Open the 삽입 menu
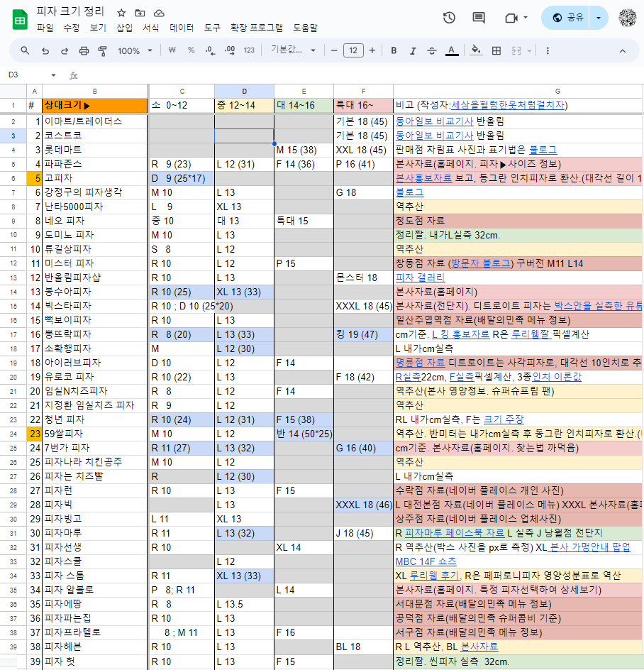Image resolution: width=644 pixels, height=670 pixels. tap(124, 28)
